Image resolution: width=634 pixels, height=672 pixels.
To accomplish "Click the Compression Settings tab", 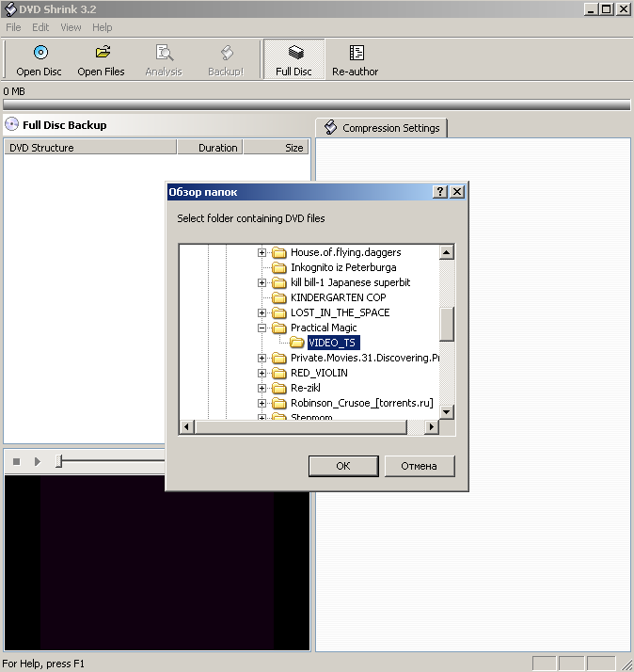I will point(382,128).
